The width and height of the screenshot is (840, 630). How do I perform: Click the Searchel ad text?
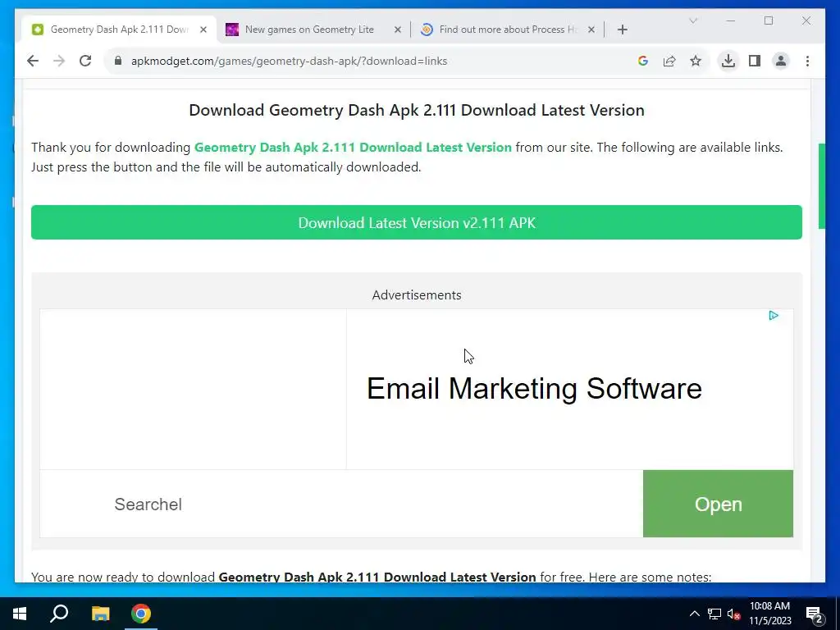coord(148,504)
